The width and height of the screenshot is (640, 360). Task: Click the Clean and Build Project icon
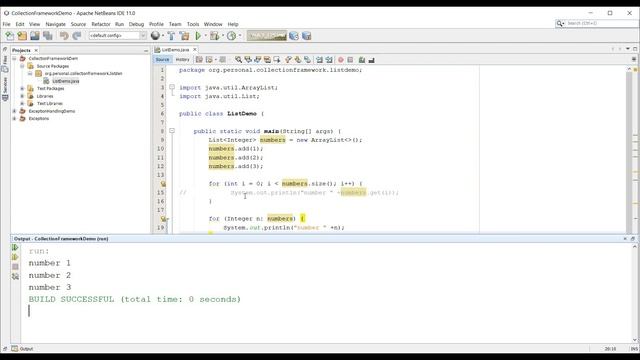[x=184, y=36]
